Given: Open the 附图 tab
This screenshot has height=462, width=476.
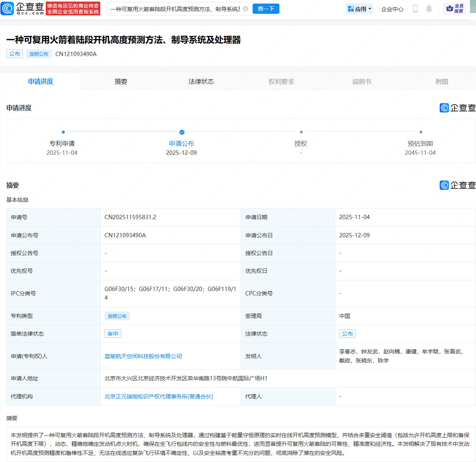Looking at the screenshot, I should click(442, 81).
